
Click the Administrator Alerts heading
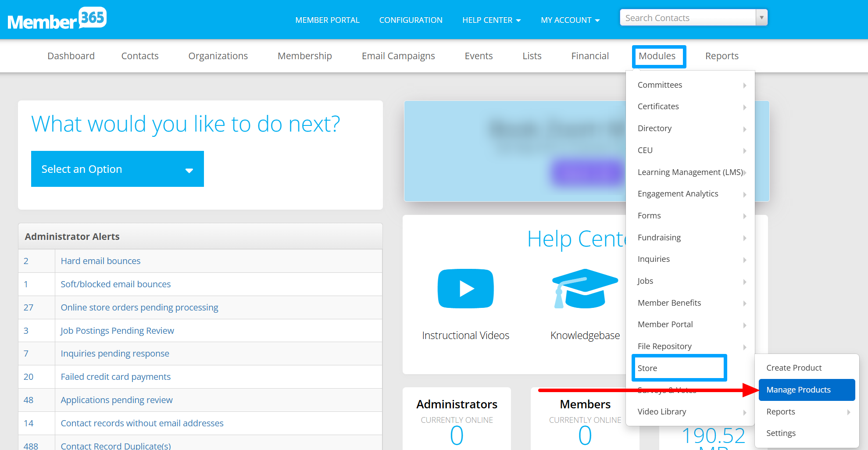(x=72, y=236)
